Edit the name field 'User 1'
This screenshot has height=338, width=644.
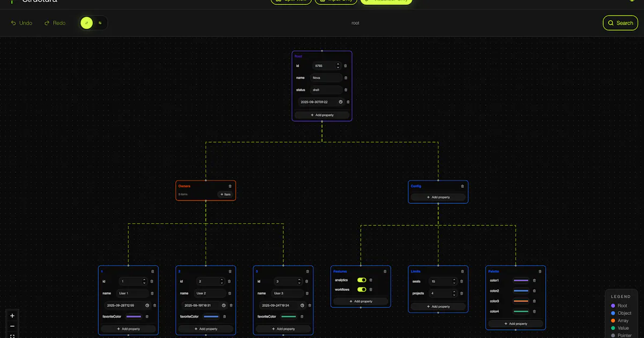(x=133, y=293)
